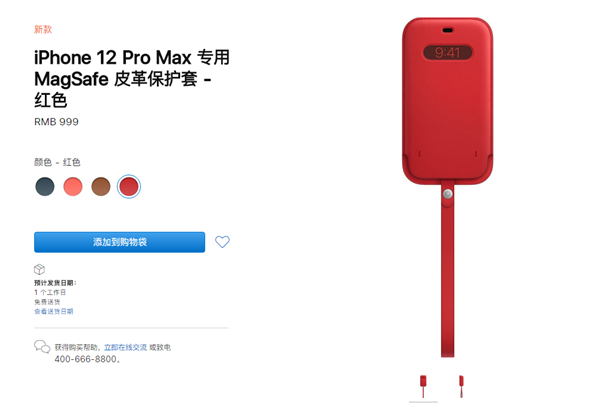Start live chat via 立即在线交流 link

(x=126, y=347)
